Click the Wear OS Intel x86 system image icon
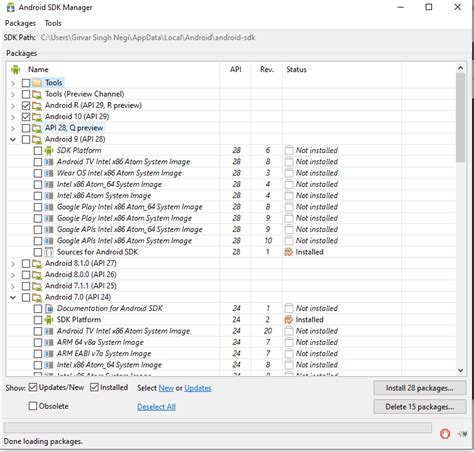 (x=49, y=173)
